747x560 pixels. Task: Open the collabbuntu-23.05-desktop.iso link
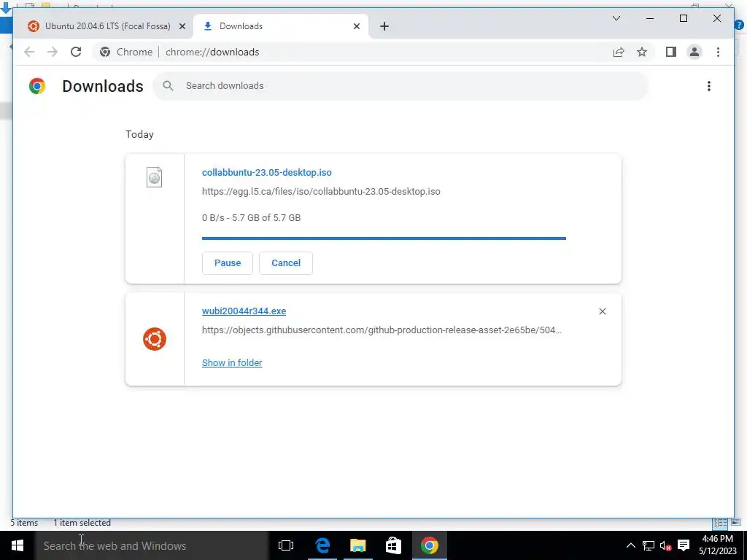tap(267, 172)
